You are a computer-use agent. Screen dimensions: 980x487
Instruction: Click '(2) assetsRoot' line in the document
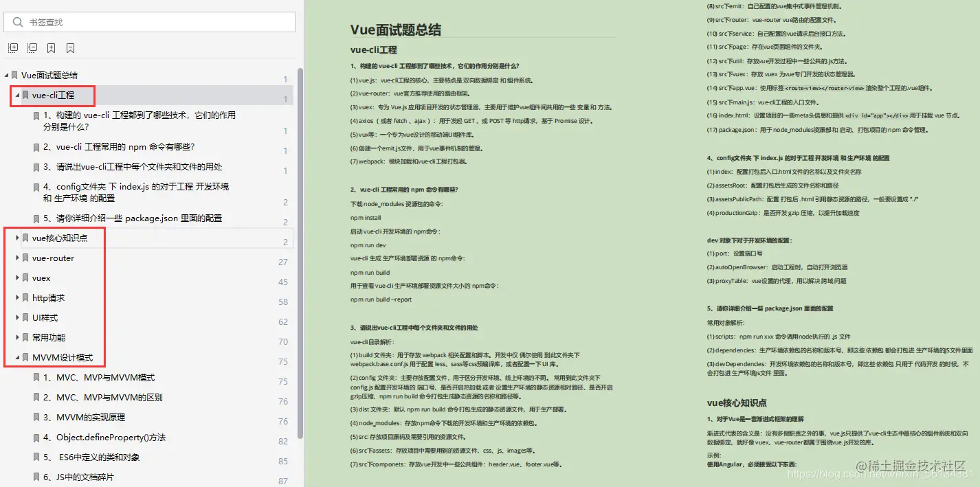(x=773, y=185)
